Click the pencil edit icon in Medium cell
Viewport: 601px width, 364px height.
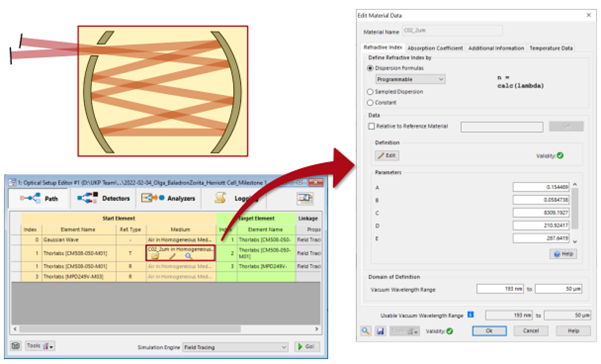(172, 256)
